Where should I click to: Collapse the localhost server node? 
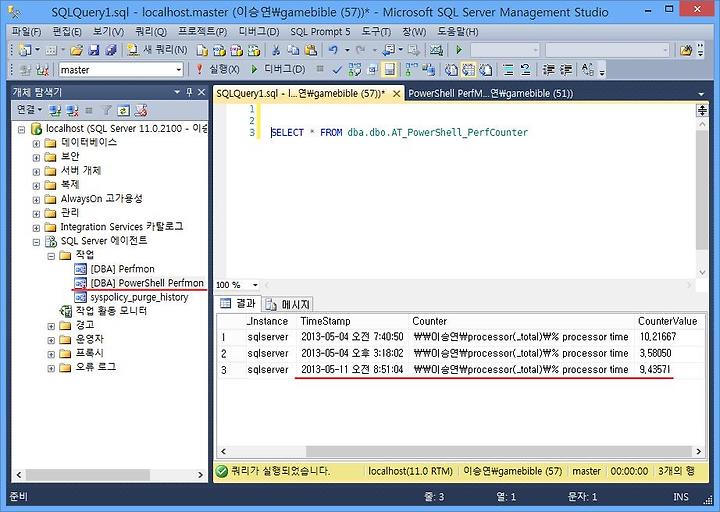point(22,129)
